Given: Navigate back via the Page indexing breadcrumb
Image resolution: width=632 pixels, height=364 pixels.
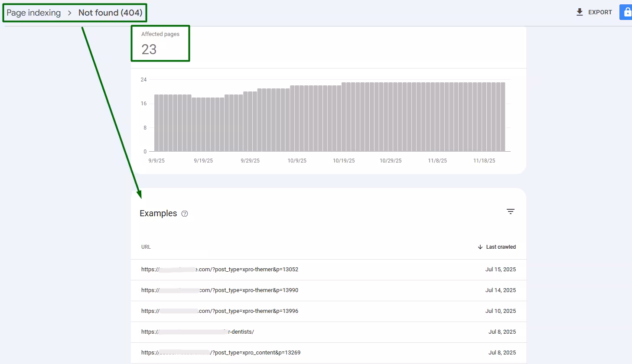Looking at the screenshot, I should [33, 13].
